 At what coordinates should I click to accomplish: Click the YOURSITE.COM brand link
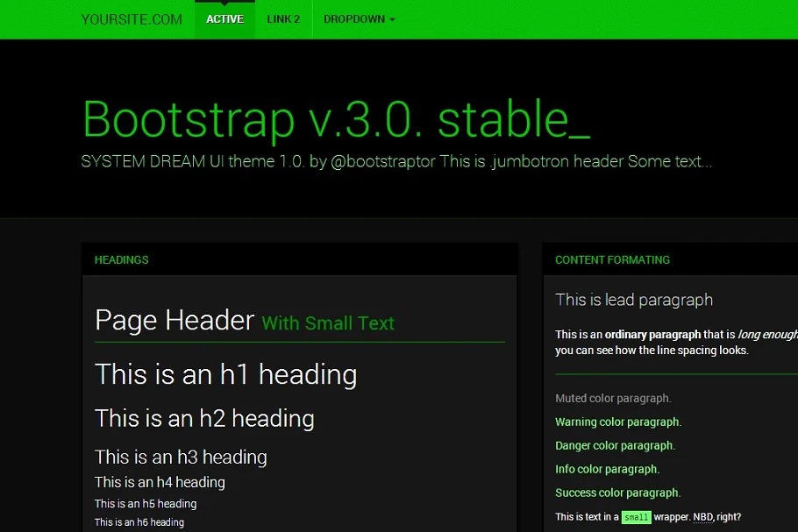point(132,19)
